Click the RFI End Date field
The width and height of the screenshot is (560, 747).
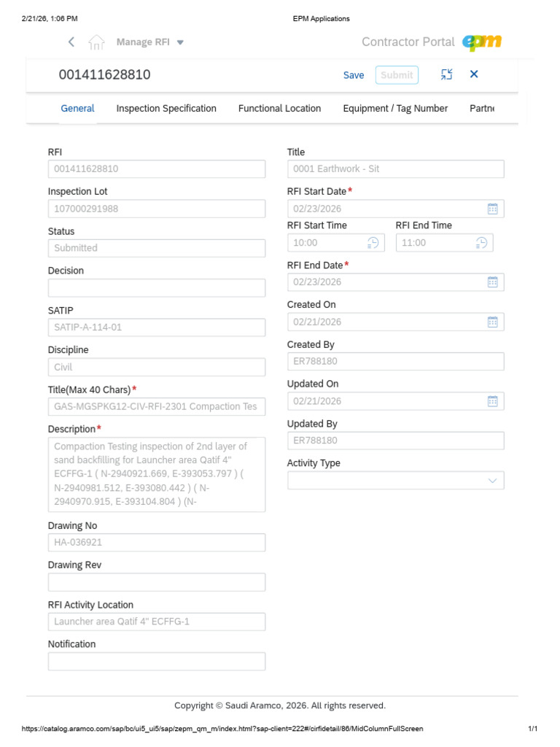(396, 282)
